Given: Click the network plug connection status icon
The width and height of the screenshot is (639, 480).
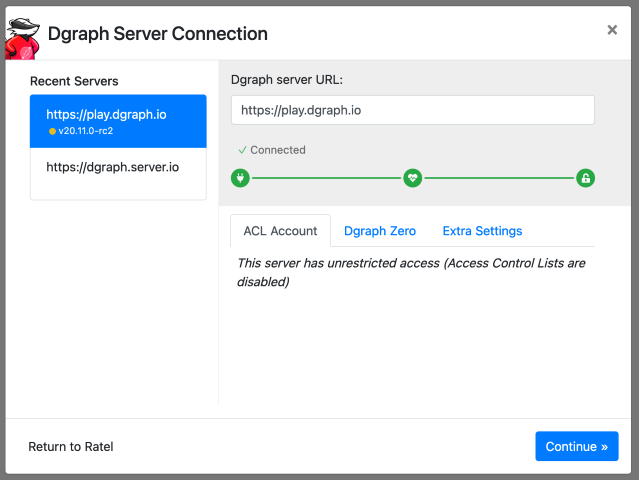Looking at the screenshot, I should click(240, 178).
